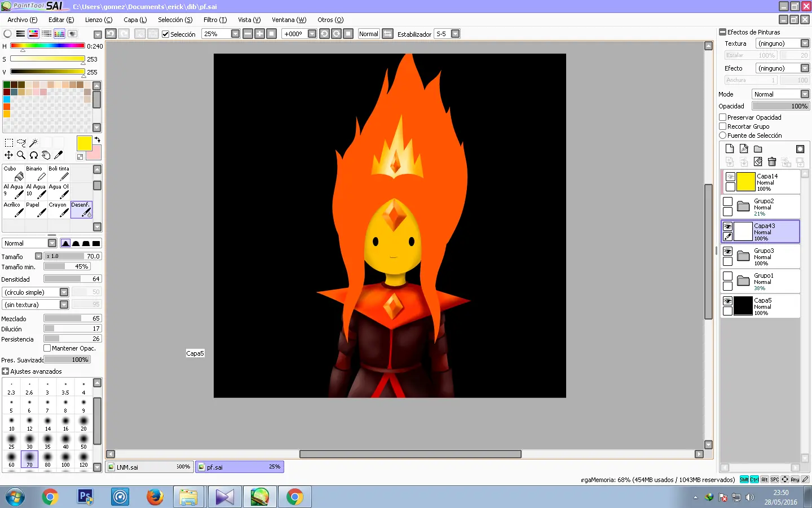812x508 pixels.
Task: Select brush size preset 70
Action: 29,459
